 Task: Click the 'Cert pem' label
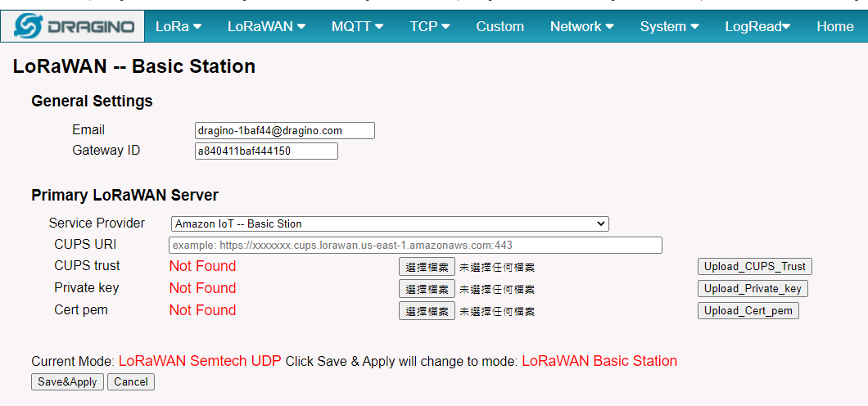pyautogui.click(x=81, y=309)
